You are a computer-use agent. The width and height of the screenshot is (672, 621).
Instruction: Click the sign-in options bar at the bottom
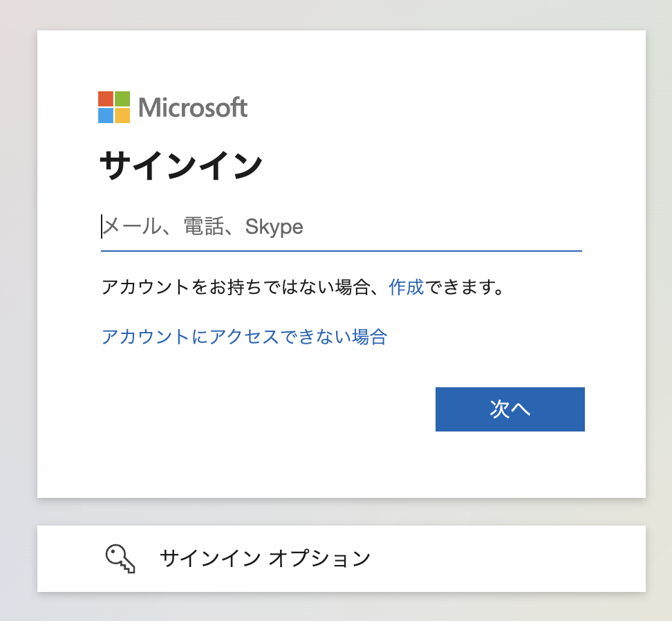click(x=336, y=558)
